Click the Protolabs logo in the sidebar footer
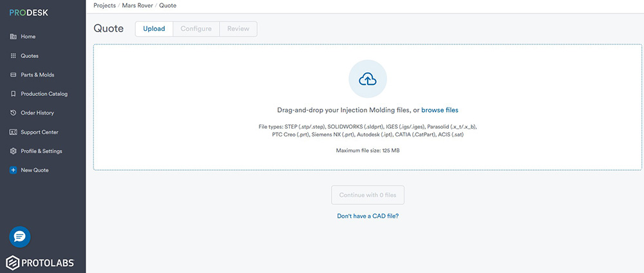The image size is (644, 273). point(40,263)
